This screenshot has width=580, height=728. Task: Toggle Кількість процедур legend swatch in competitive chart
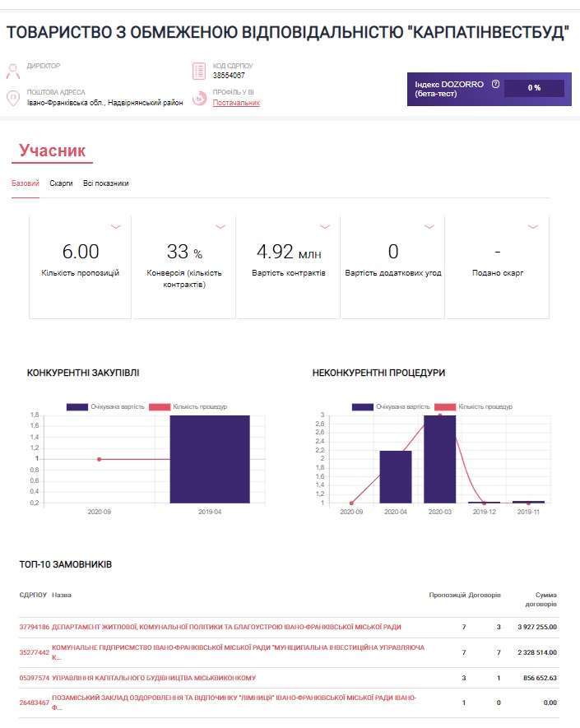click(x=160, y=406)
